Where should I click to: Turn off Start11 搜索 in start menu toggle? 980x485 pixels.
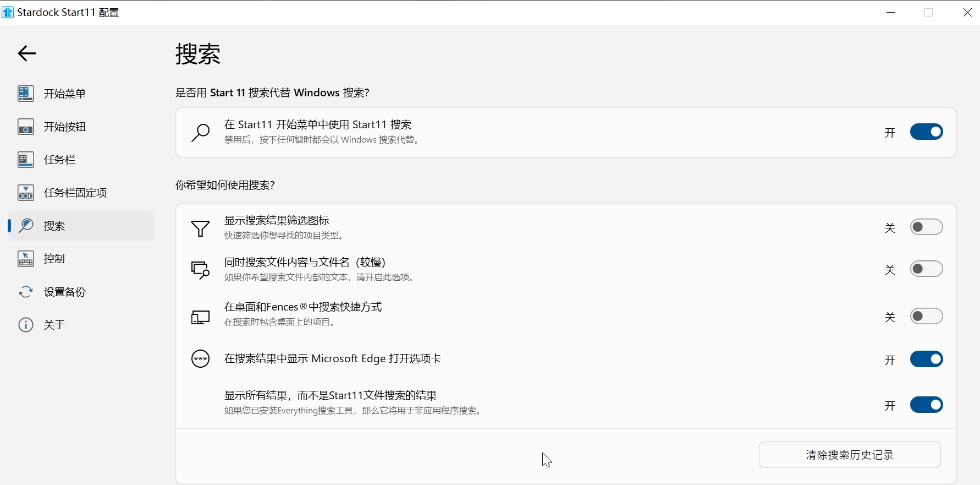(927, 132)
